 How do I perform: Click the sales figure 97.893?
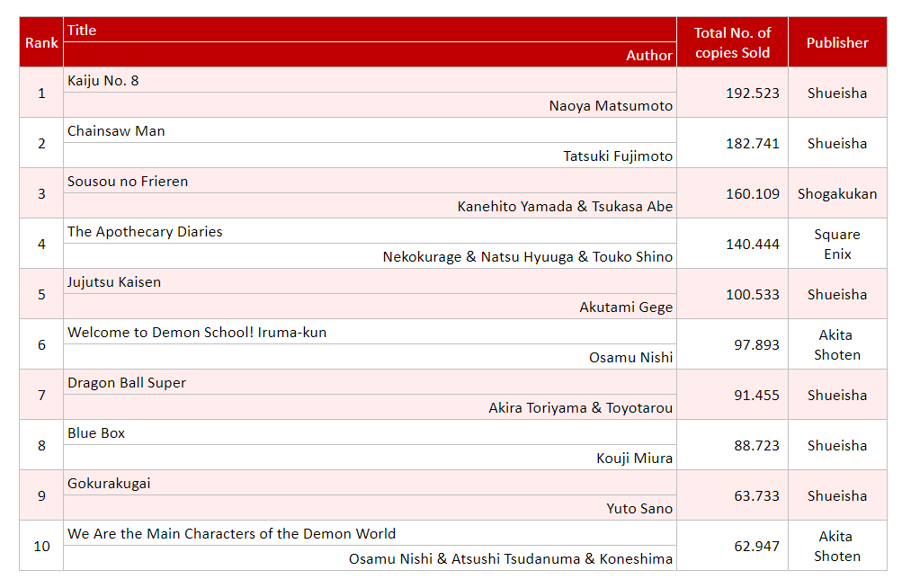point(756,344)
